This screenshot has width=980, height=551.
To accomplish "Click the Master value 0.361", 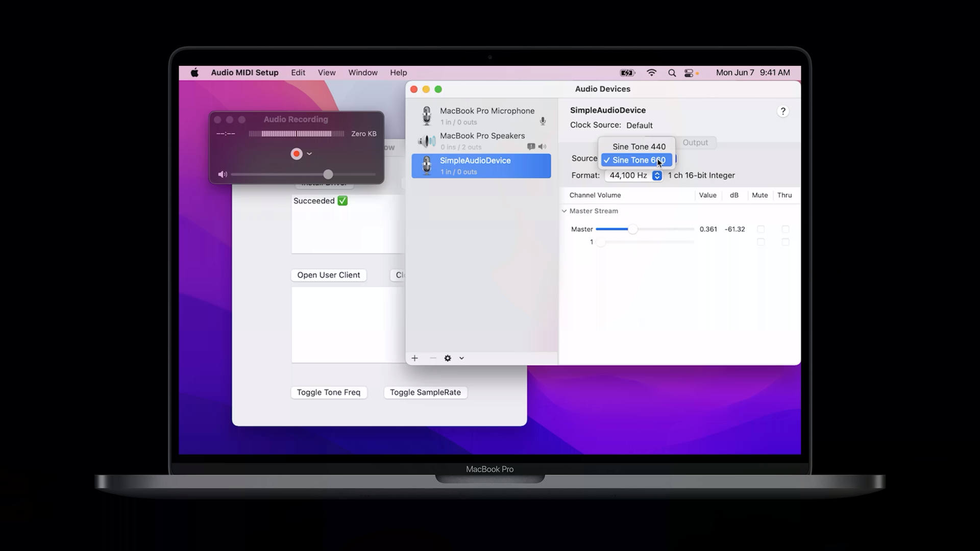I will [708, 229].
